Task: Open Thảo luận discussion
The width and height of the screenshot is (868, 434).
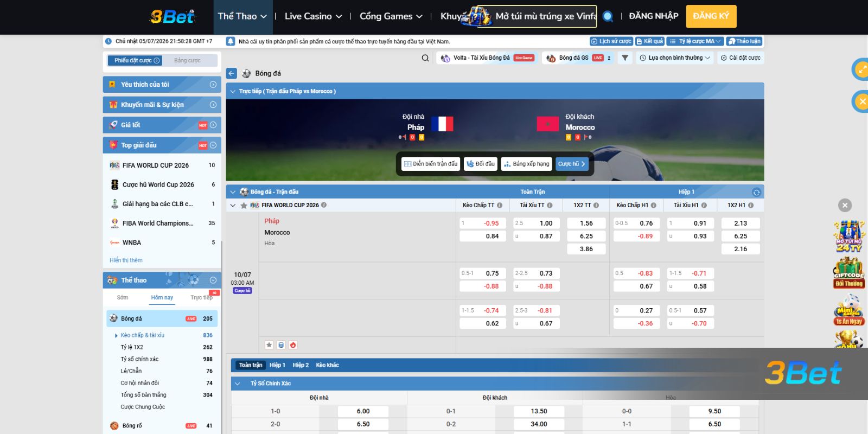Action: tap(744, 41)
